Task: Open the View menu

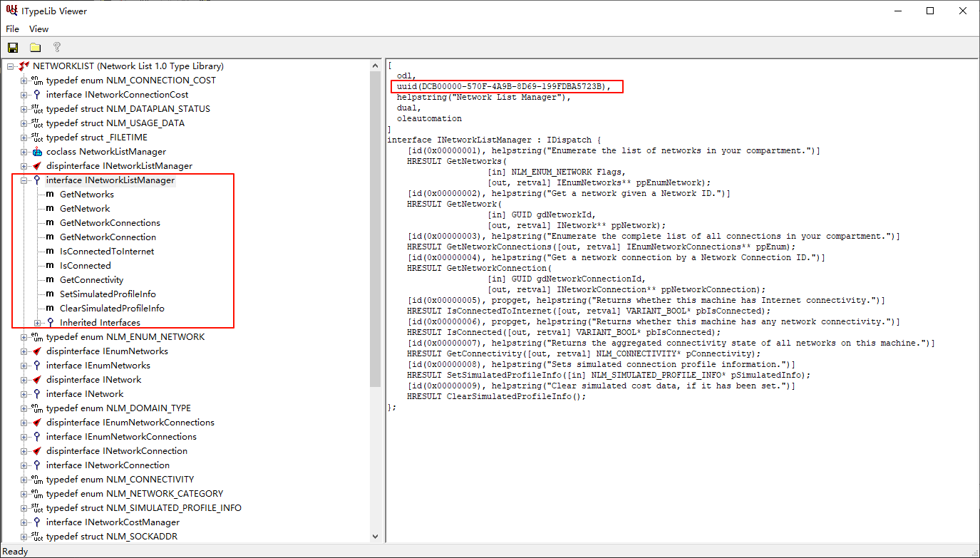Action: click(x=38, y=29)
